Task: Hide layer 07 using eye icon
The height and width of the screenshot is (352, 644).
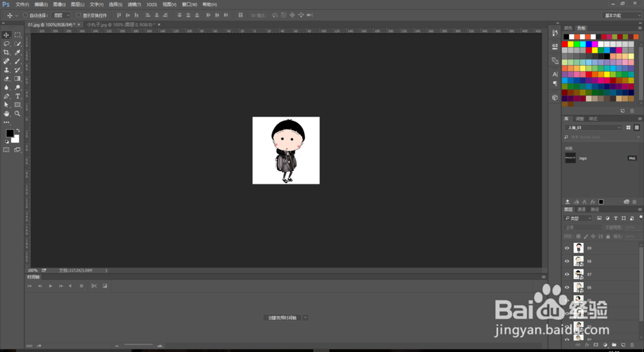Action: click(567, 274)
